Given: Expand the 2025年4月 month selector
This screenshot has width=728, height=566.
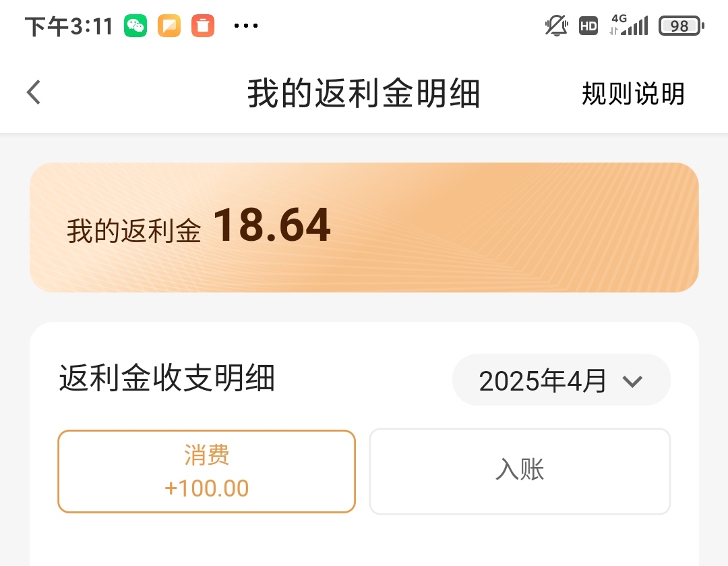Looking at the screenshot, I should click(x=562, y=380).
